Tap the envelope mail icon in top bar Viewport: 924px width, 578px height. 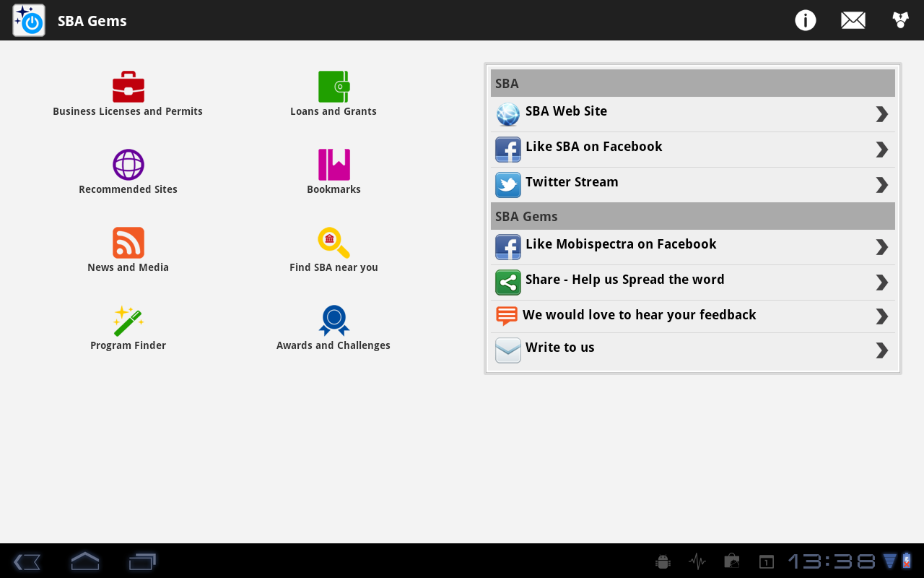click(853, 20)
